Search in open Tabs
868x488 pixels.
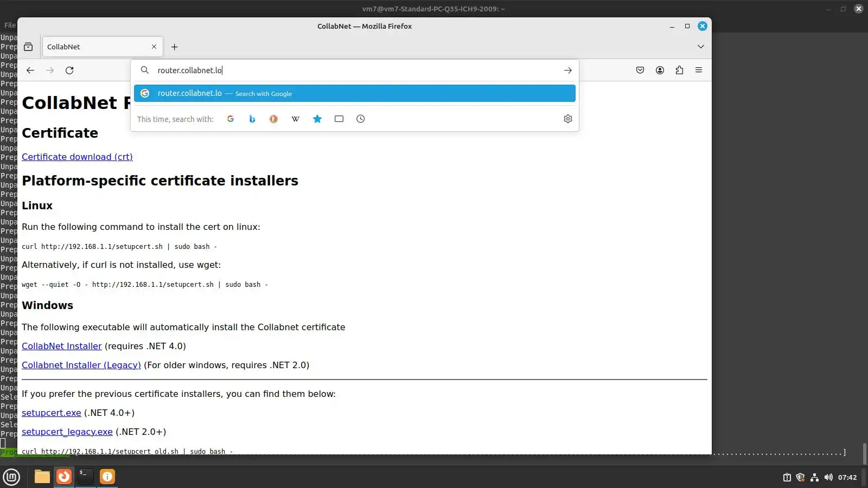coord(339,119)
